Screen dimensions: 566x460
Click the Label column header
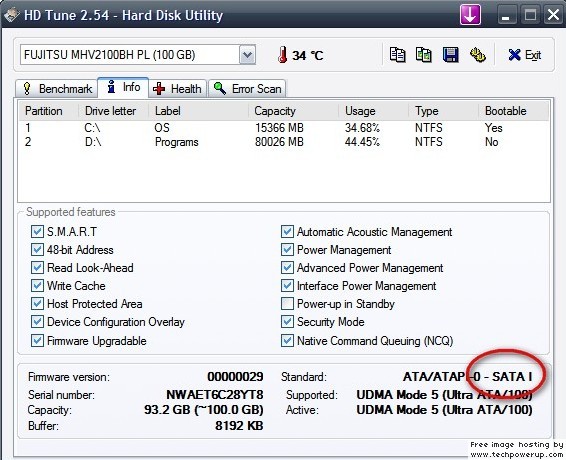pos(199,111)
